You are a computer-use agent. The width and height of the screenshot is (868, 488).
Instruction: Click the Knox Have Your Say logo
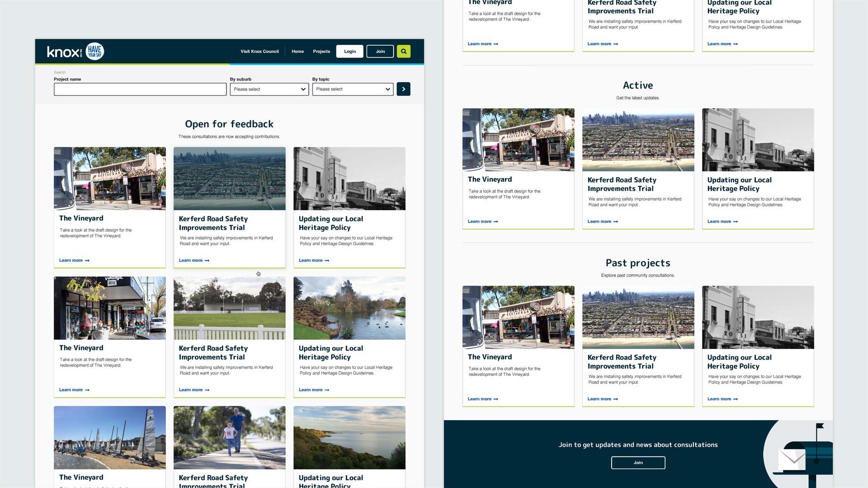[x=75, y=52]
